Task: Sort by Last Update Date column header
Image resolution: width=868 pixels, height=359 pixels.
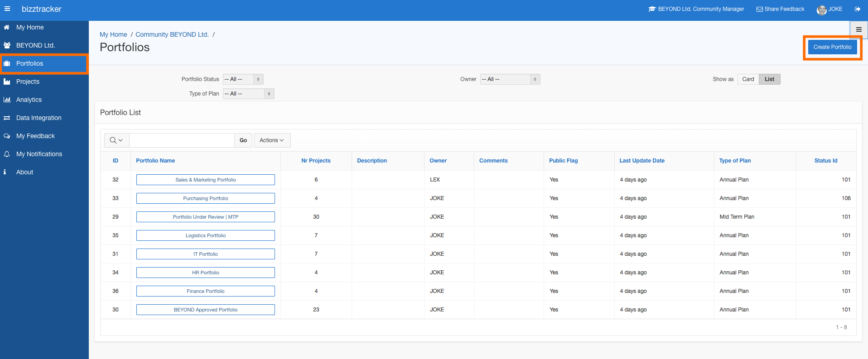Action: point(642,161)
